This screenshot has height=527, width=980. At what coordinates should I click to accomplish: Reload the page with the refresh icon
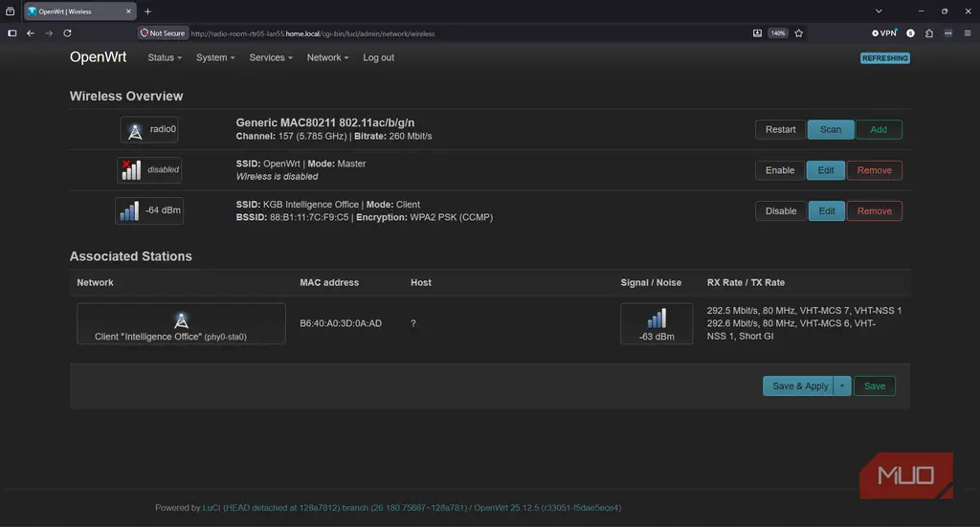coord(68,33)
